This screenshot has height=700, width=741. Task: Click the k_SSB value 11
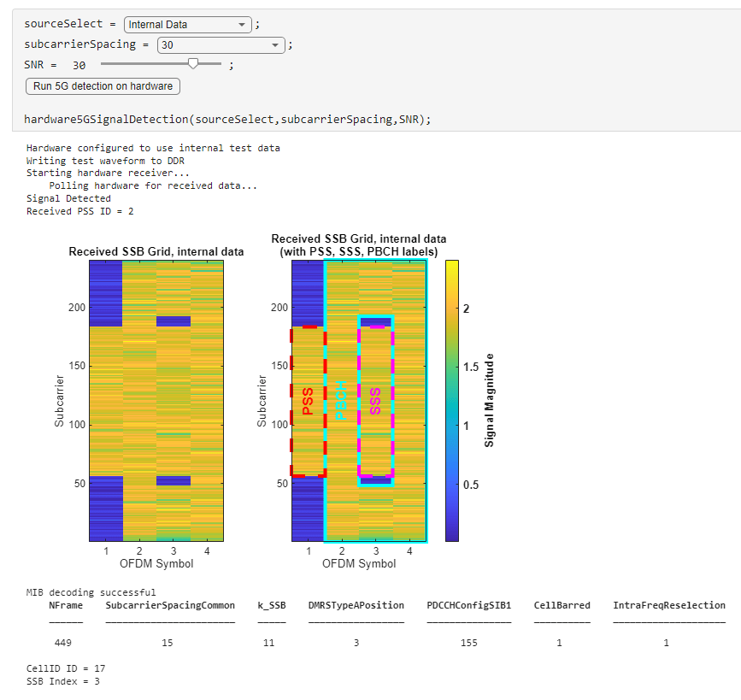(269, 643)
